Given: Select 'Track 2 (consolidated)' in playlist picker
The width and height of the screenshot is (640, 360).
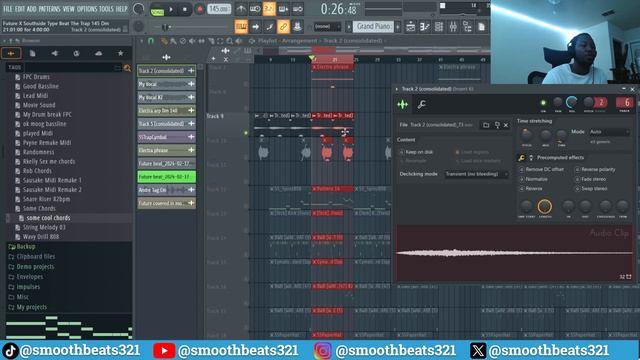Looking at the screenshot, I should pos(166,71).
